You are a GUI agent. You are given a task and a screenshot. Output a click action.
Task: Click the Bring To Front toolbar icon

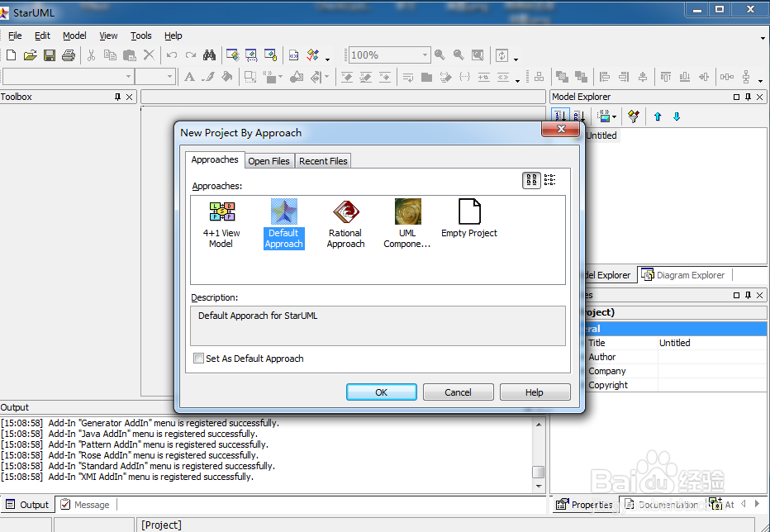563,77
